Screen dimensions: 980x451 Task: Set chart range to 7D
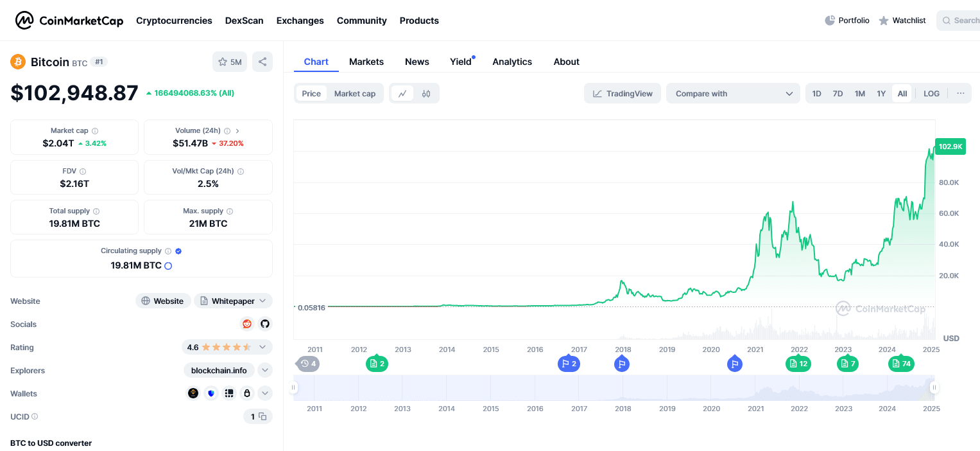click(x=838, y=93)
